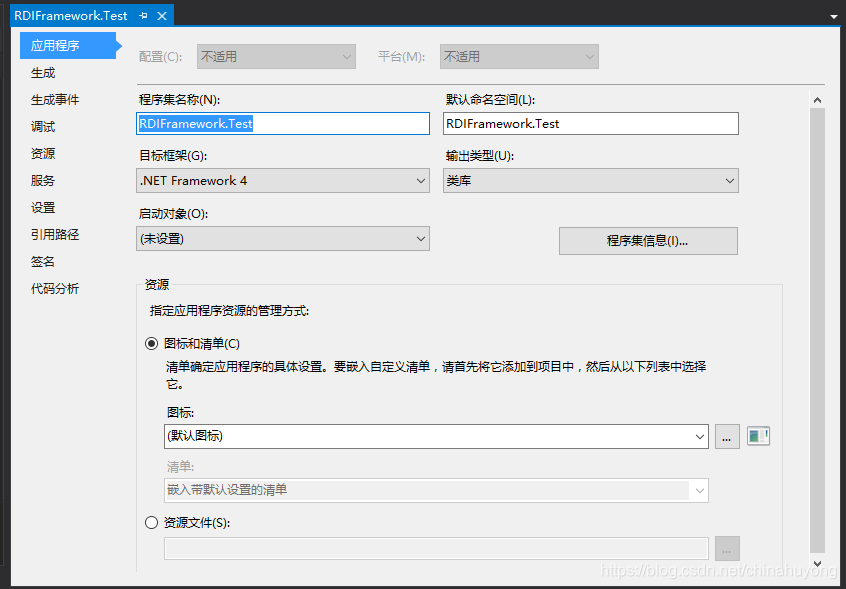This screenshot has width=846, height=589.
Task: Click the 程序集名称(N) text field
Action: [x=283, y=124]
